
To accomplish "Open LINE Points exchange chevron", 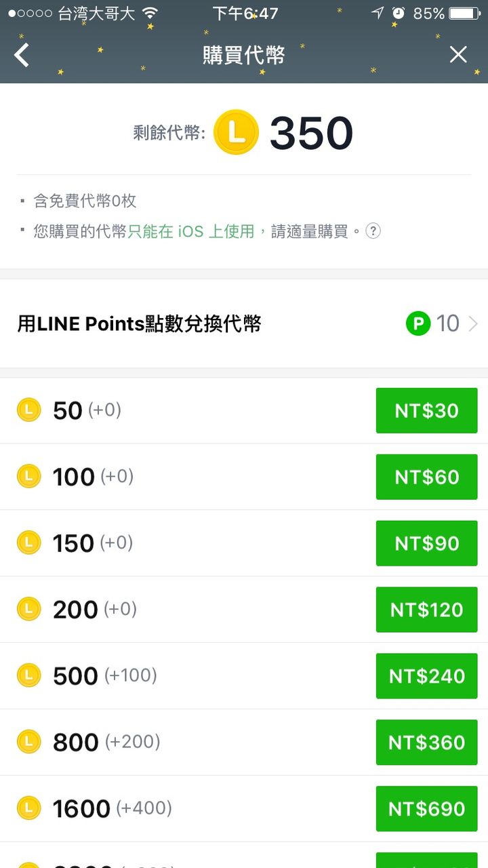I will click(x=473, y=324).
